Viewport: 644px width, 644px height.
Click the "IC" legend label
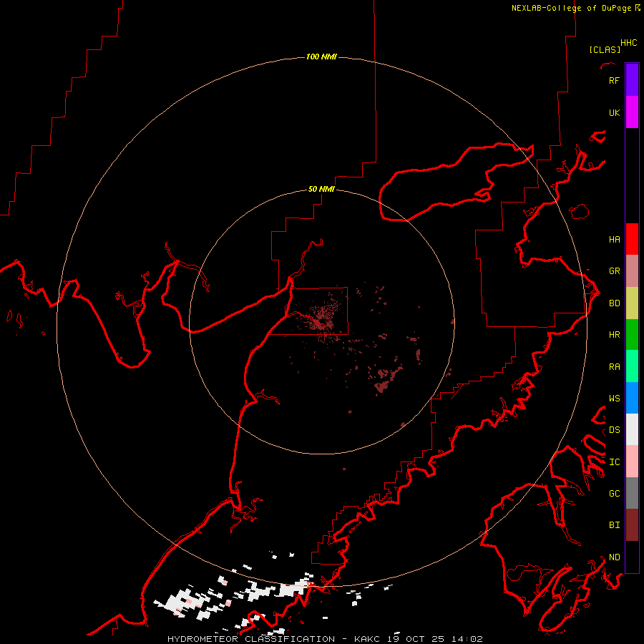(614, 462)
